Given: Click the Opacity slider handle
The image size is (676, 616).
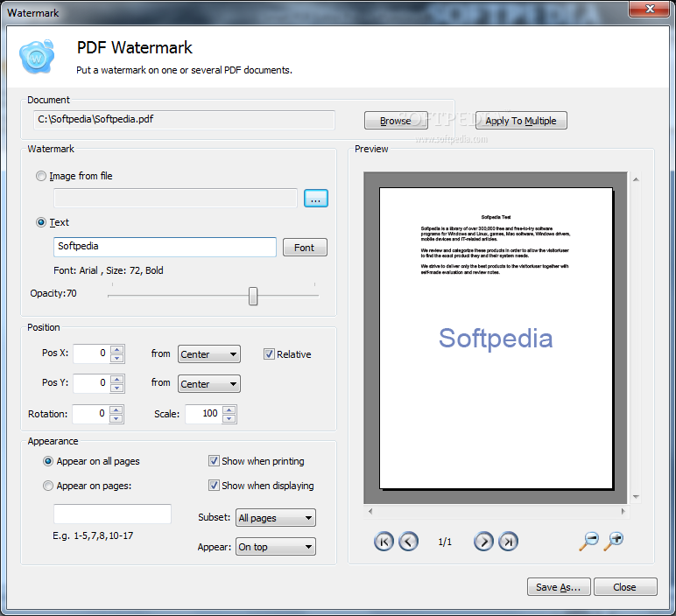Looking at the screenshot, I should pos(253,297).
